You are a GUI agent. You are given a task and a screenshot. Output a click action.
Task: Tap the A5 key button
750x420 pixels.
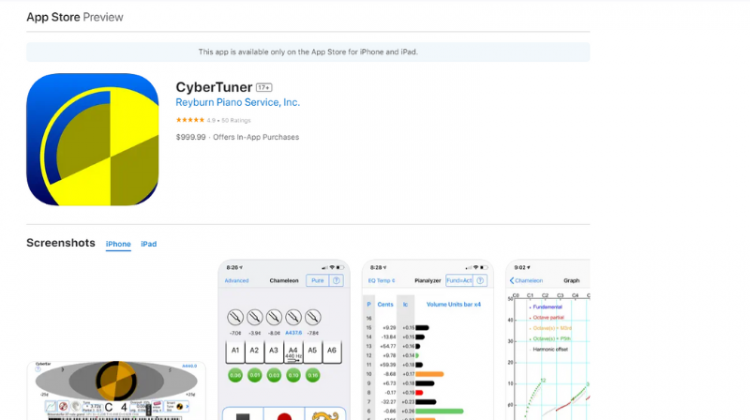click(x=312, y=352)
